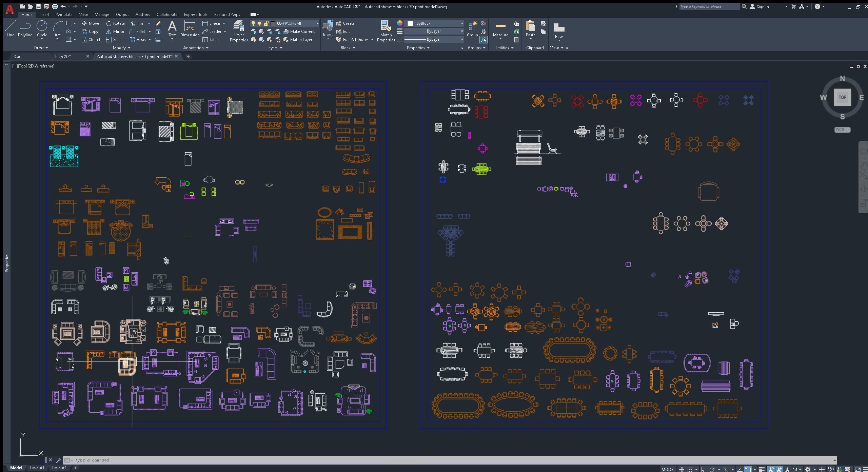Click the 00-HACHEMI layer color swatch
The width and height of the screenshot is (868, 472).
click(273, 23)
